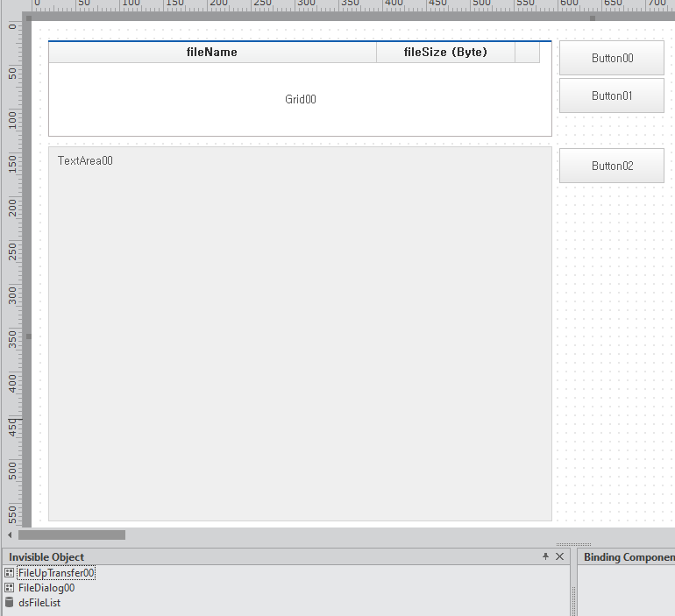Activate the Binding Components panel header
Screen dimensions: 675x616
tap(628, 557)
